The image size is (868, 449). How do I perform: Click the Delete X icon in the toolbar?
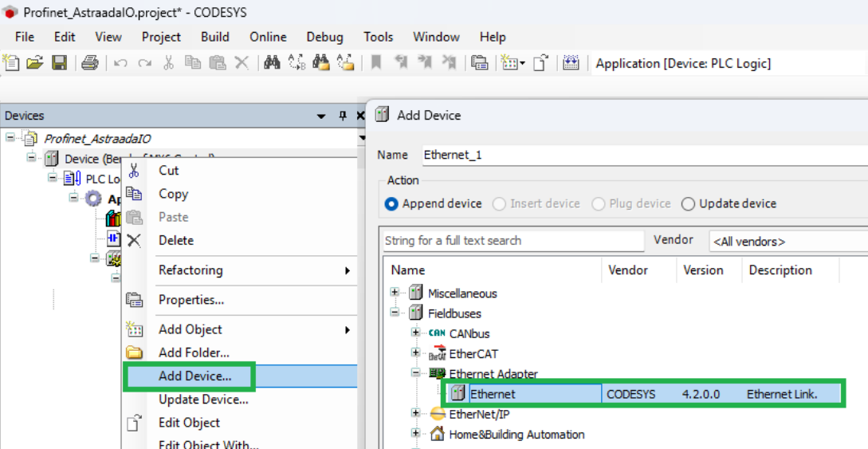coord(242,62)
